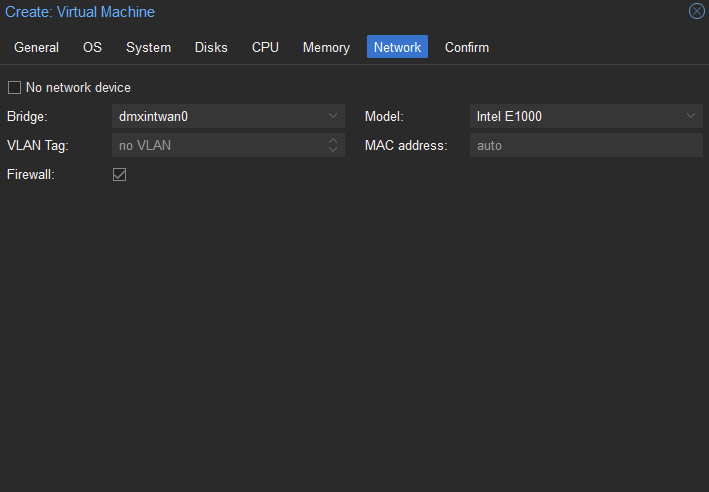
Task: Close the Create Virtual Machine dialog
Action: [x=696, y=11]
